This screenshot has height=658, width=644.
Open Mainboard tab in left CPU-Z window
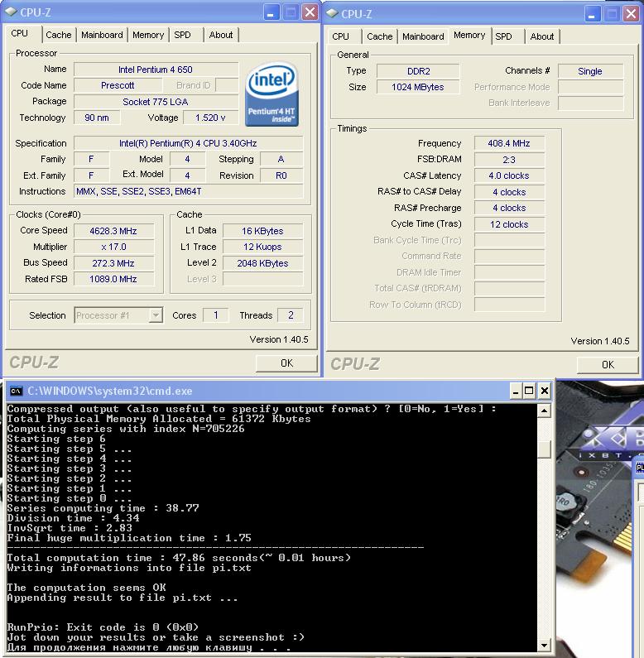[102, 35]
